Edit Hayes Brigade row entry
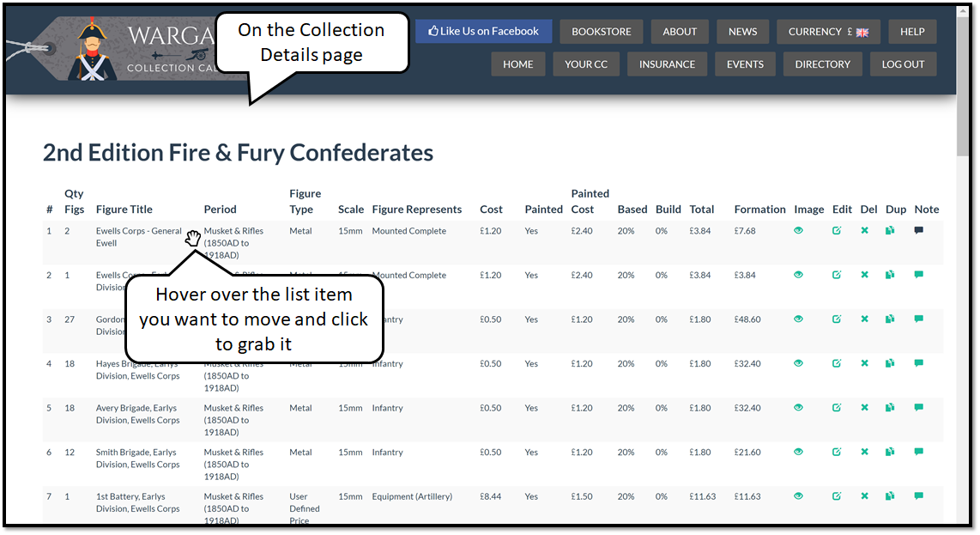This screenshot has width=980, height=535. point(836,363)
